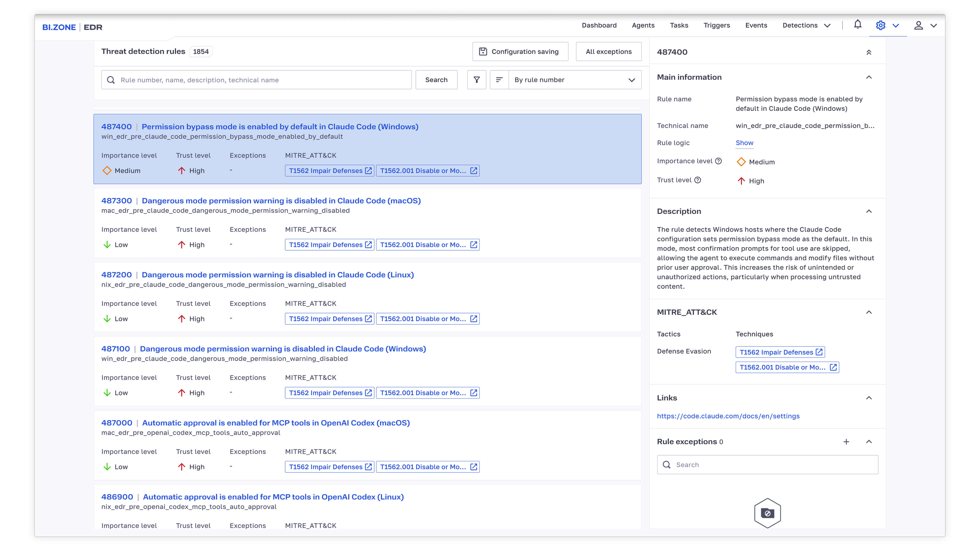Select rule card 487200 Dangerous mode Linux
Screen dimensions: 980x551
coord(367,297)
